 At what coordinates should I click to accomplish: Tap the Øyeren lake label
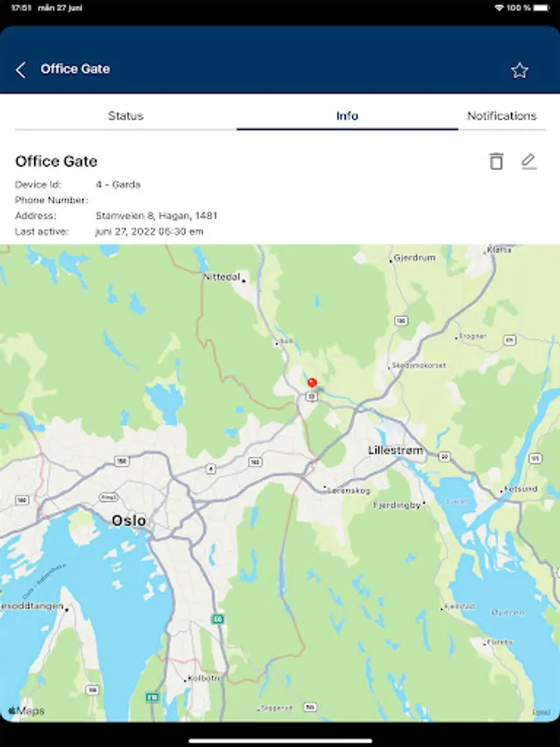[x=508, y=613]
